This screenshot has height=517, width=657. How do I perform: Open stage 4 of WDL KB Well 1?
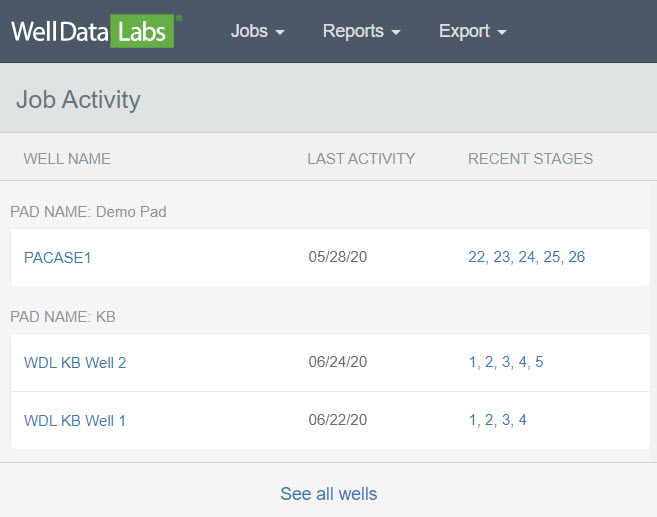point(522,420)
